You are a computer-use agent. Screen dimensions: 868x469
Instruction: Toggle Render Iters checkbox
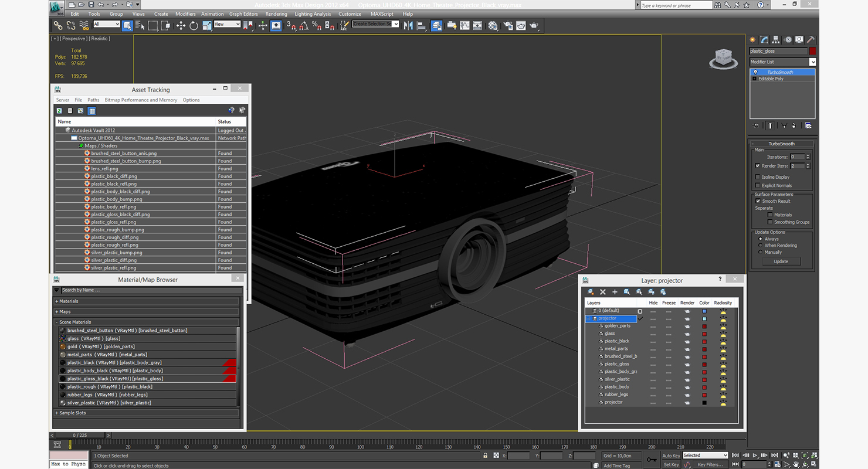tap(758, 166)
